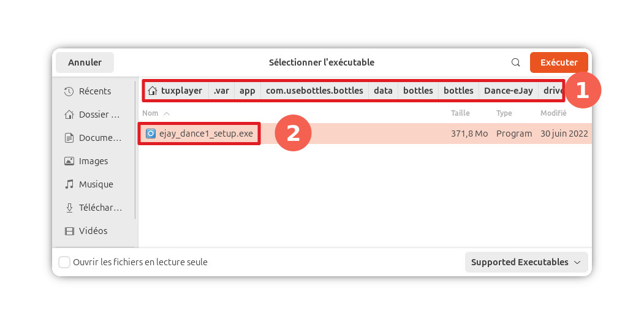This screenshot has height=332, width=644.
Task: Select the ejay_dance1_setup.exe file
Action: pos(205,134)
